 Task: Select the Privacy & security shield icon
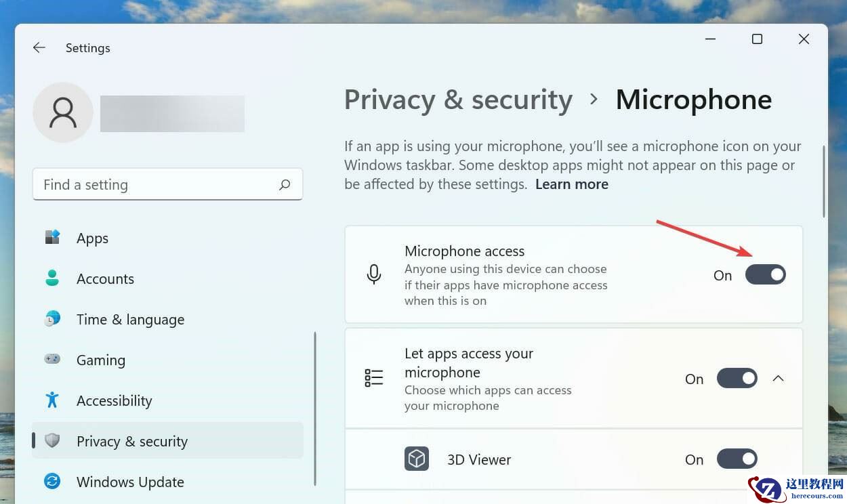tap(51, 441)
